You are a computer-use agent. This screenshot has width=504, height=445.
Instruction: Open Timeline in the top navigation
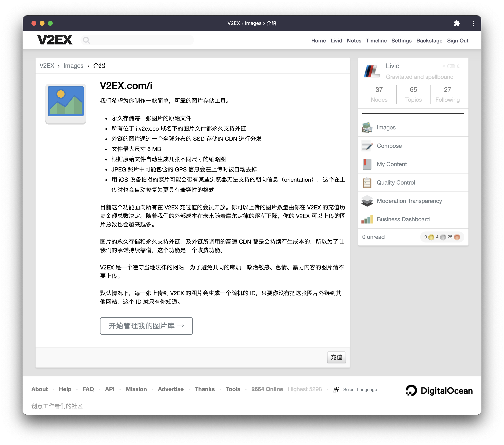(376, 41)
